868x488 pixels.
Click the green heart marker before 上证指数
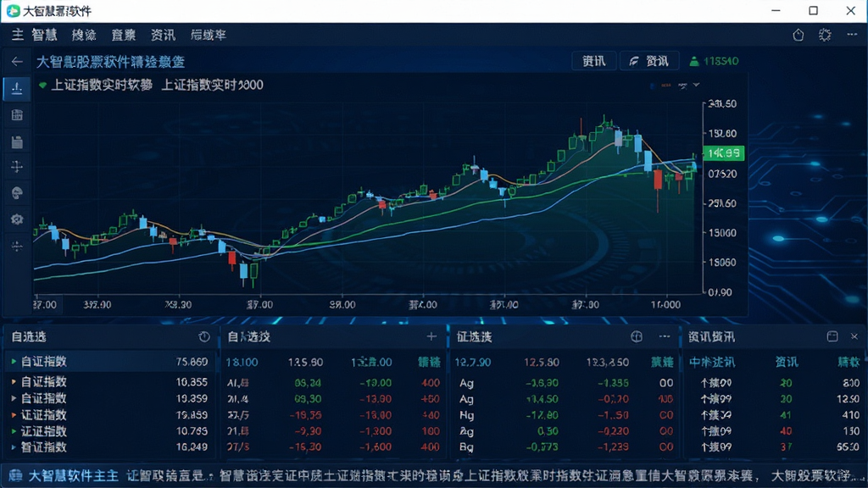tap(42, 86)
